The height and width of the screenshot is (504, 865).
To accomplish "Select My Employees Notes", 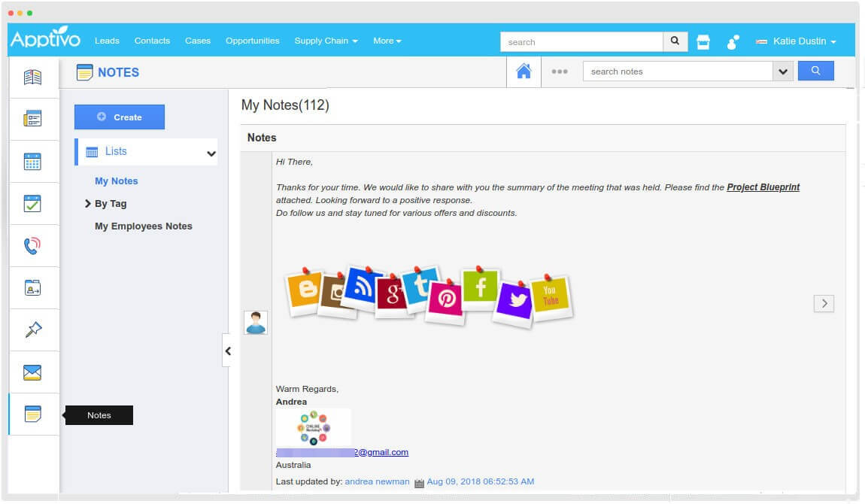I will 144,226.
